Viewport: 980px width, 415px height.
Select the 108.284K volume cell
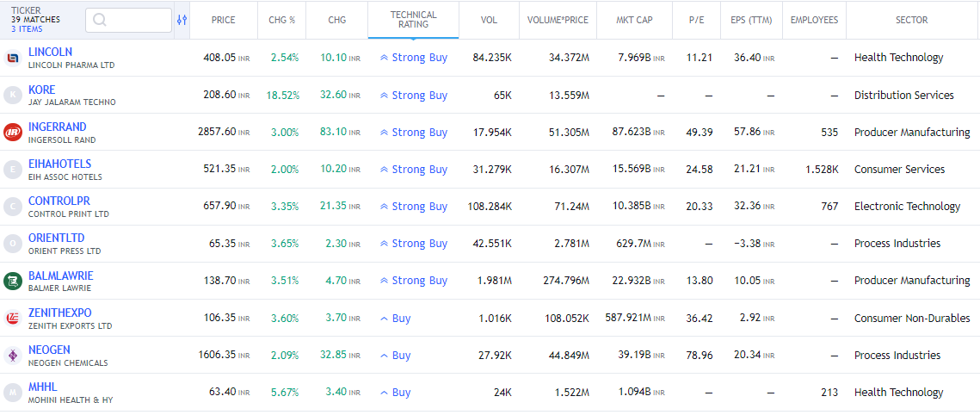pos(490,207)
